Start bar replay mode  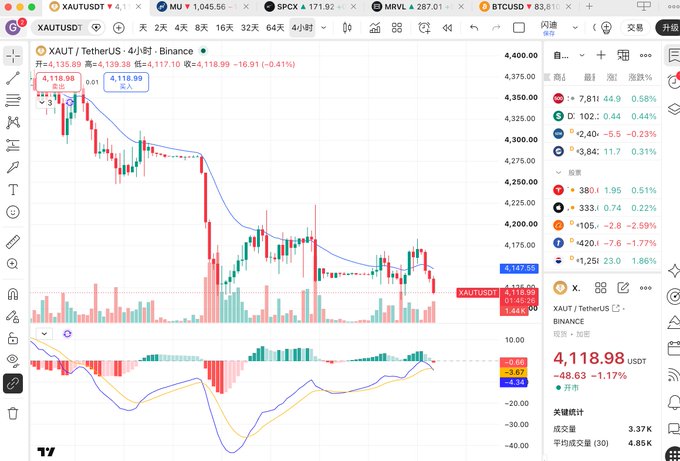pyautogui.click(x=447, y=28)
